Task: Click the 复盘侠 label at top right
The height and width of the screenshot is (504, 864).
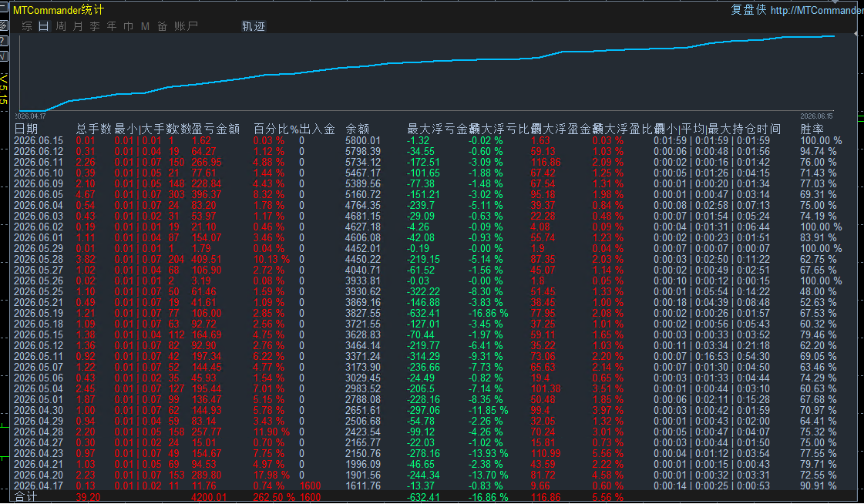Action: coord(748,9)
